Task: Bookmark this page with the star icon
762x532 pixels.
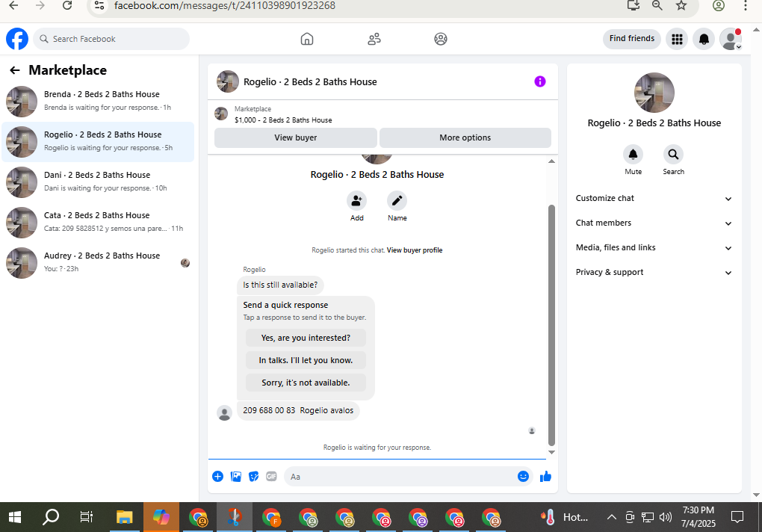Action: point(681,6)
